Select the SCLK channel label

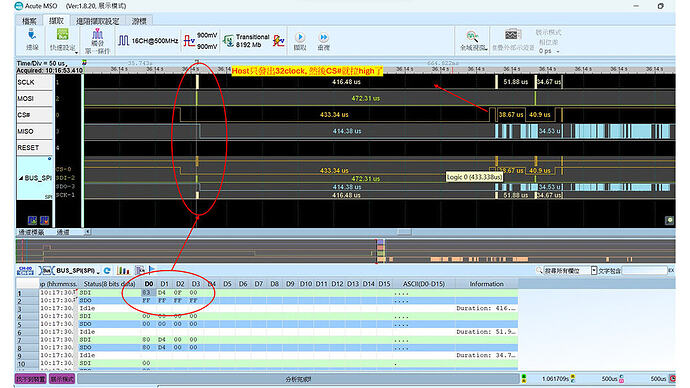point(34,82)
